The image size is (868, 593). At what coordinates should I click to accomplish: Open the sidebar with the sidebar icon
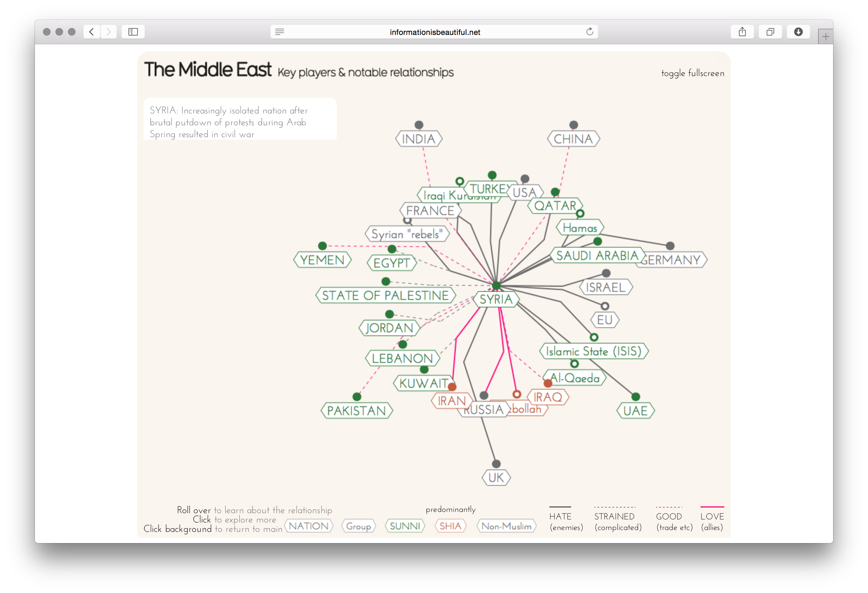click(133, 32)
